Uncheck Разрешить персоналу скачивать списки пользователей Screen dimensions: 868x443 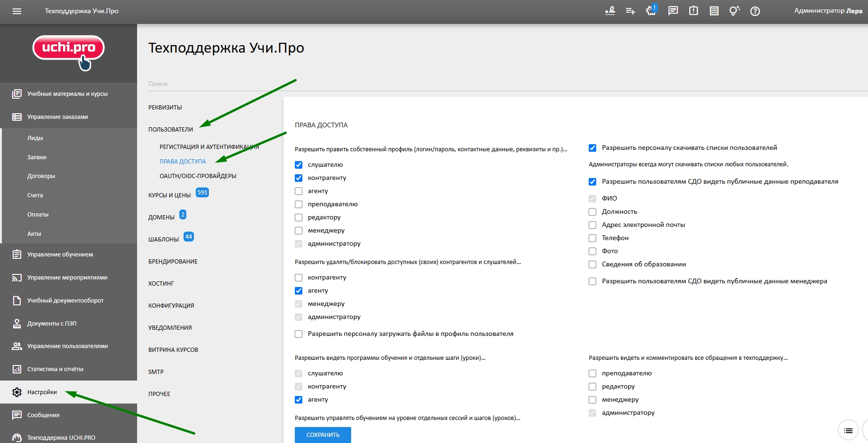(x=592, y=148)
